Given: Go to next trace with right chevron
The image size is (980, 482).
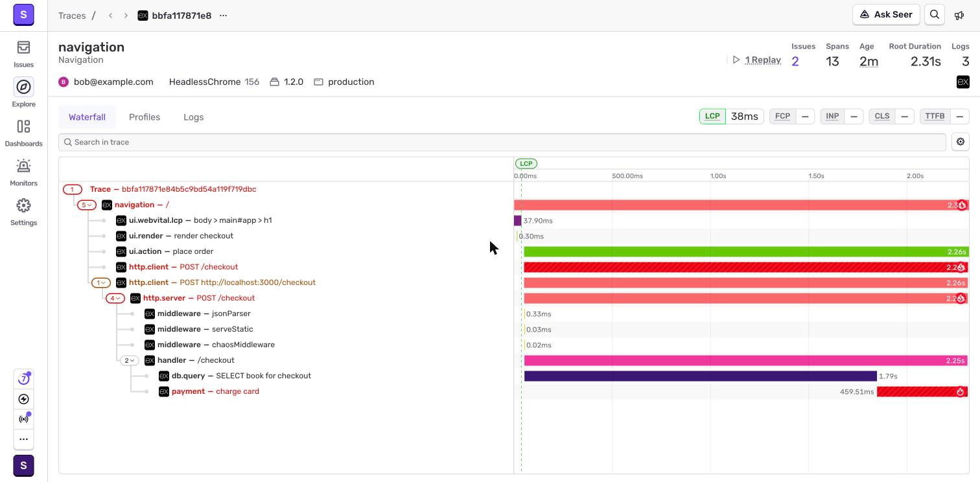Looking at the screenshot, I should click(x=126, y=16).
